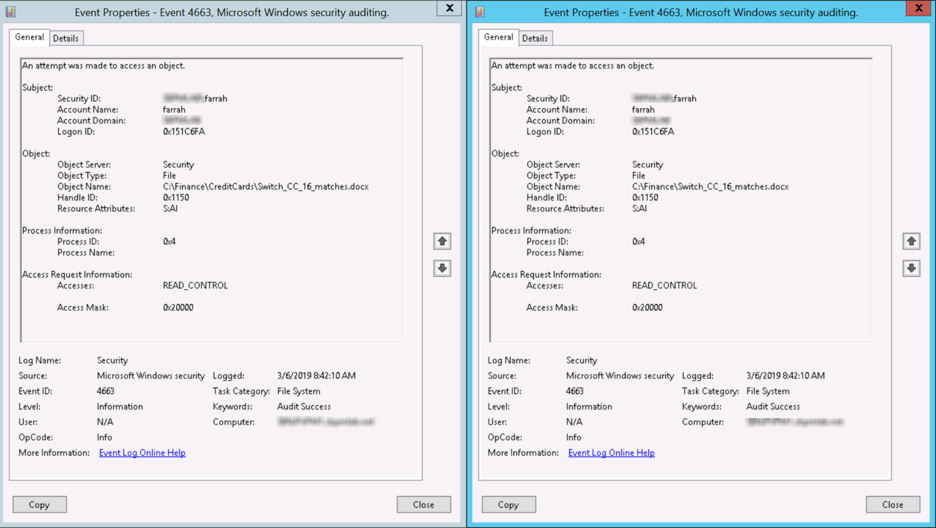Select Object Type File in right window
Image resolution: width=936 pixels, height=528 pixels.
639,176
